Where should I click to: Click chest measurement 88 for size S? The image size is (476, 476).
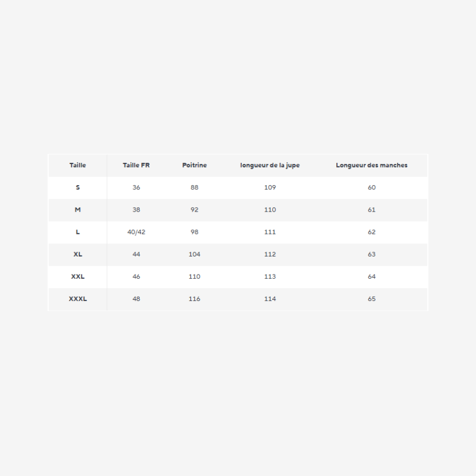point(195,187)
